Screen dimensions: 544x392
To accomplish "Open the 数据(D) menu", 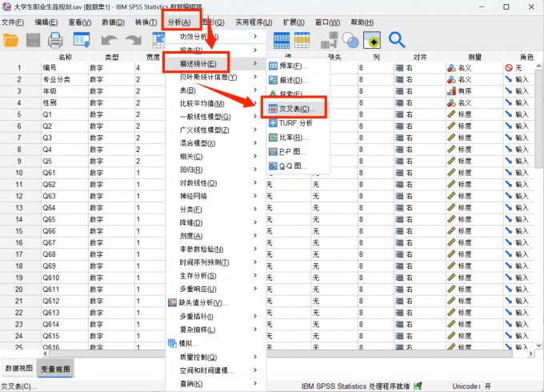I will 114,22.
